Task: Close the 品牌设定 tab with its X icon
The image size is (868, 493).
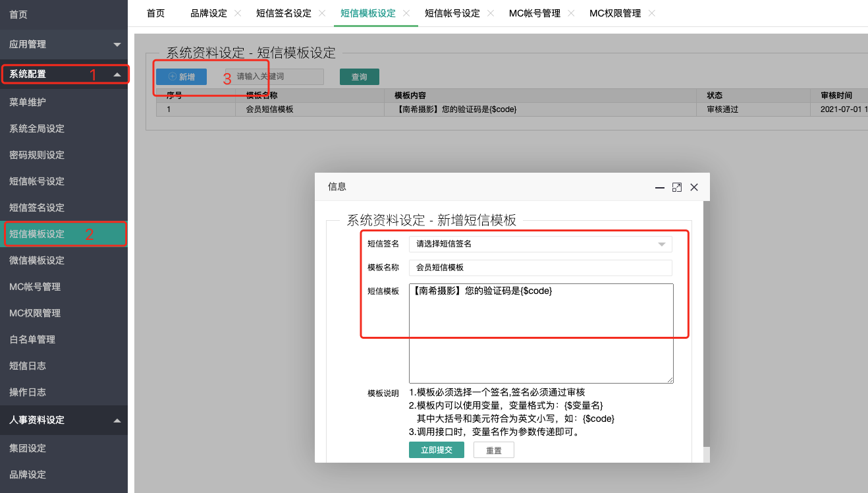Action: pyautogui.click(x=238, y=13)
